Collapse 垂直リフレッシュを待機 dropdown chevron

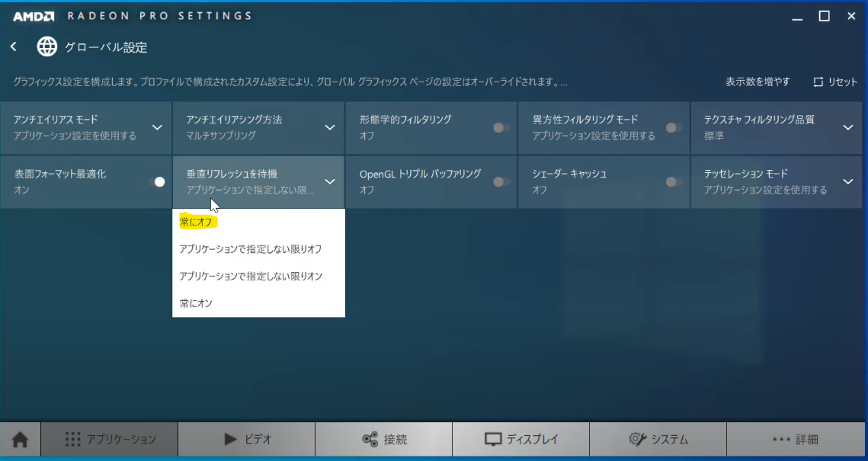330,182
